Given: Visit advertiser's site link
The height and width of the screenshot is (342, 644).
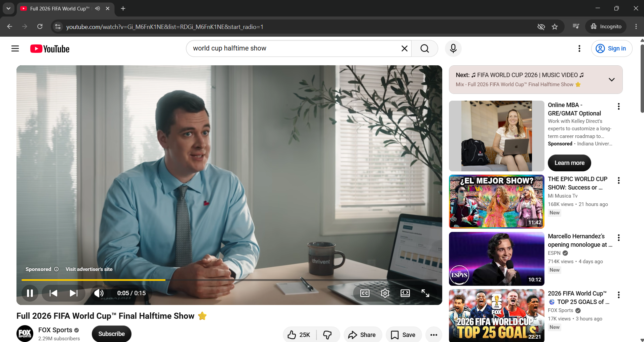Looking at the screenshot, I should (x=89, y=269).
